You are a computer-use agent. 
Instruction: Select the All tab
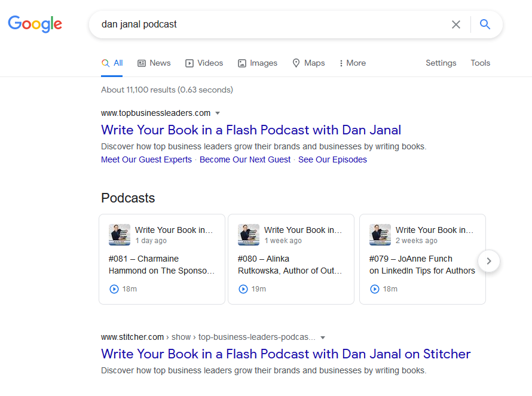pos(112,63)
